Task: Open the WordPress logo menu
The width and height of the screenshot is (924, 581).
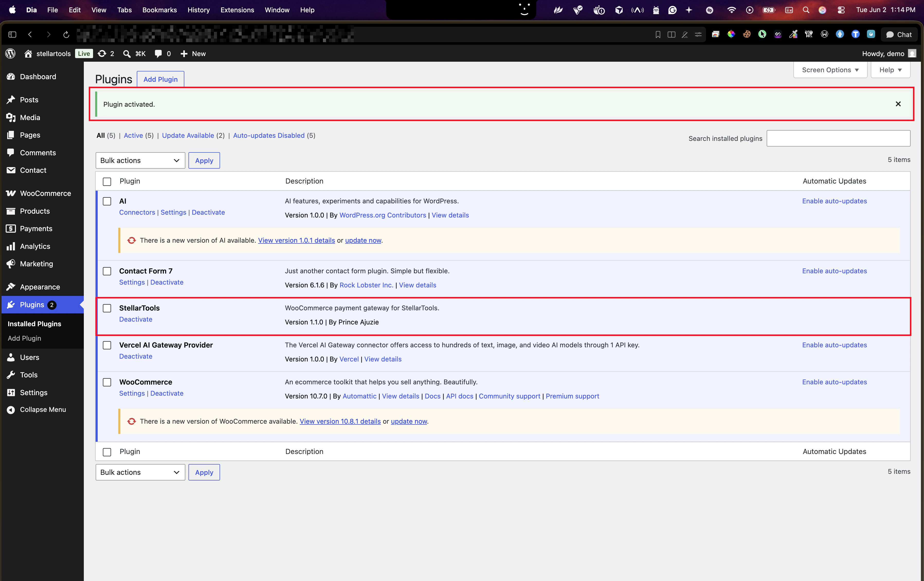Action: tap(11, 54)
